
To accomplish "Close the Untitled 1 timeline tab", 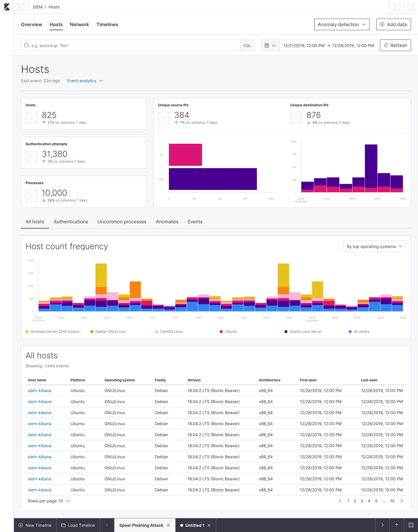I will (209, 525).
